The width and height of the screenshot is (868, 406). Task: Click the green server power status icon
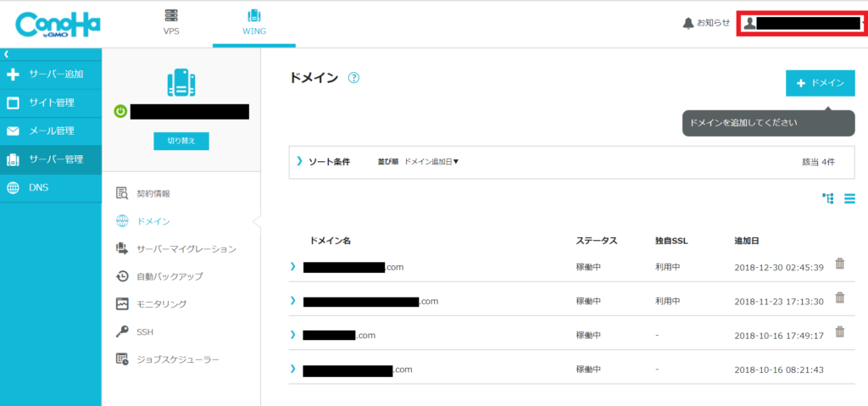(121, 112)
